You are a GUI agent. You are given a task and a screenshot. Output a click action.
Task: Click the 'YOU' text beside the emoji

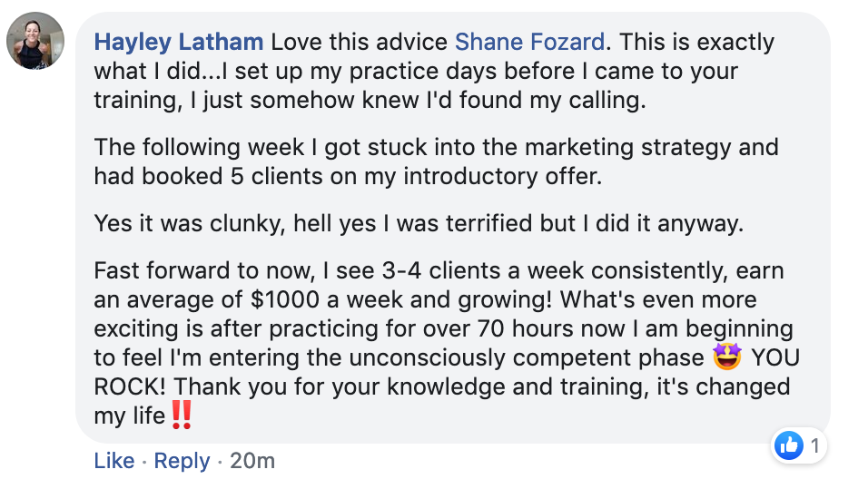[x=775, y=357]
